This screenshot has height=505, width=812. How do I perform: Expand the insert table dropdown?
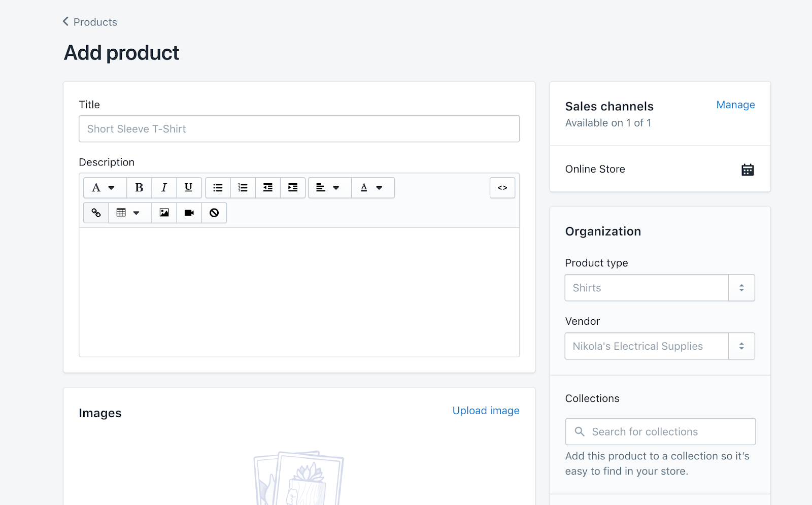(128, 213)
